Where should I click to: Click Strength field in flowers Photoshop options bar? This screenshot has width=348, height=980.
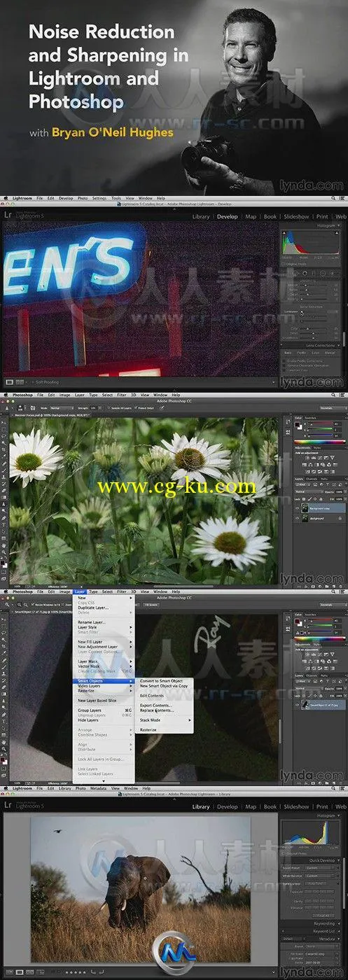92,408
